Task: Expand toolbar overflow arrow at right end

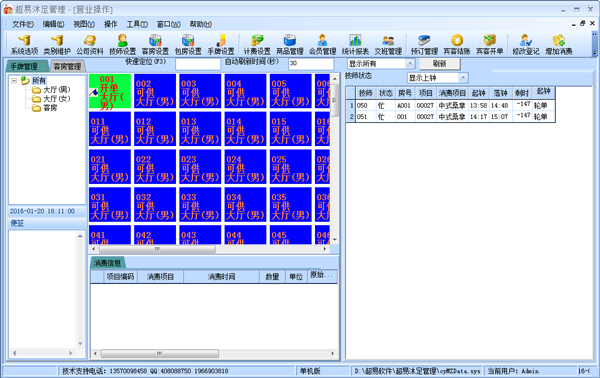Action: (594, 53)
